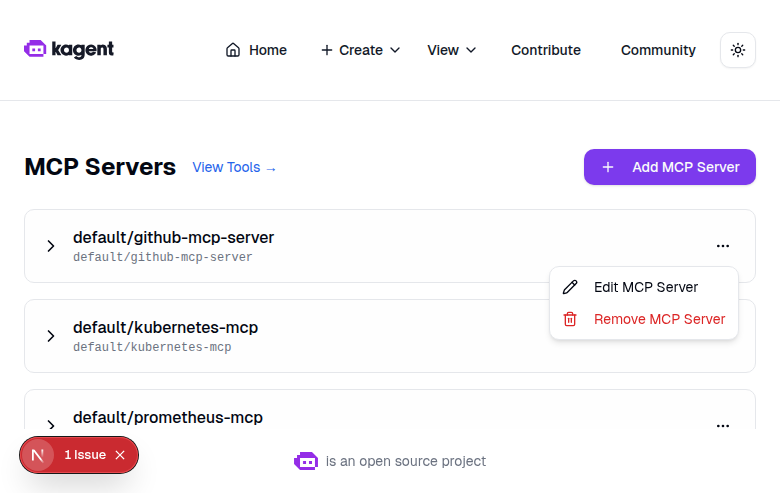
Task: Choose Remove MCP Server
Action: 643,319
